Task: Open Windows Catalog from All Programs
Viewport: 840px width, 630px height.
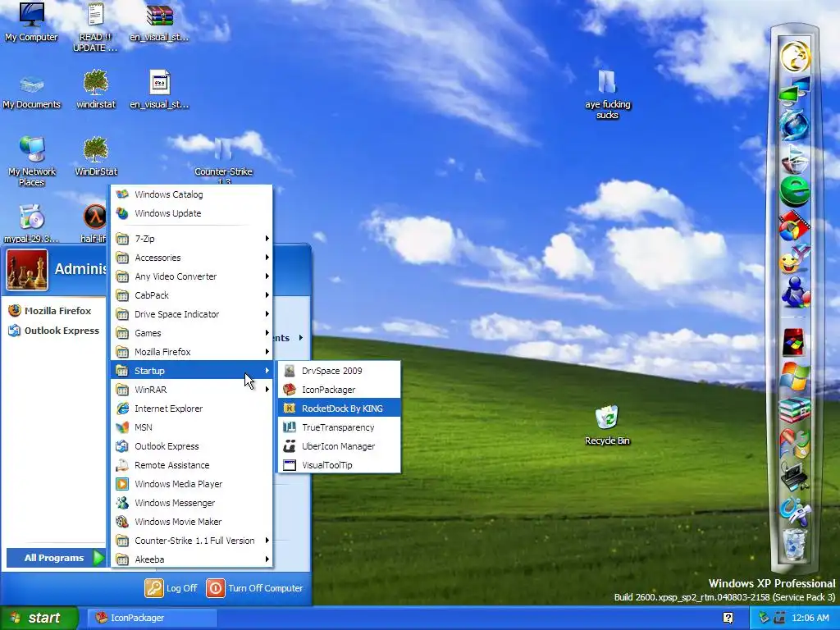Action: [x=192, y=194]
